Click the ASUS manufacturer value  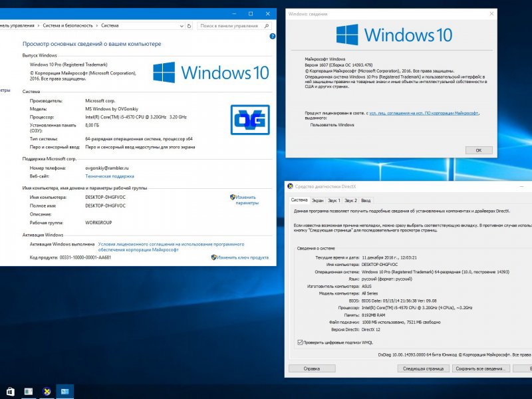[367, 287]
